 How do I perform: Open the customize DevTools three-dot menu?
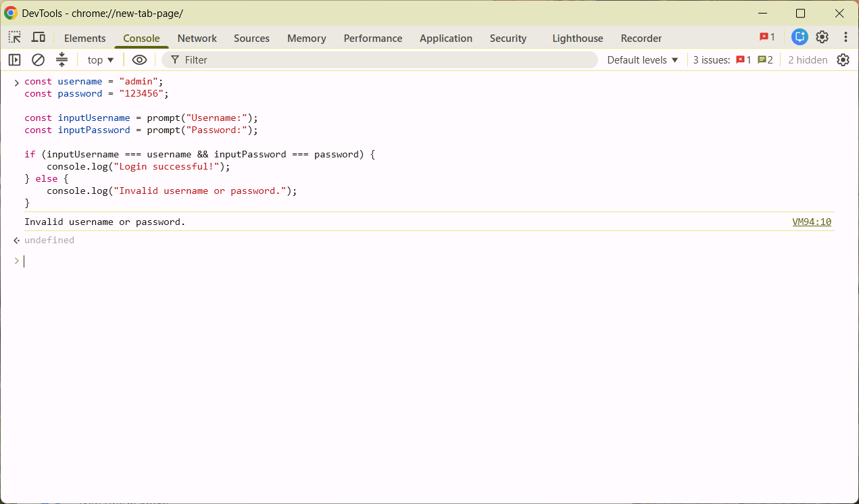pos(845,37)
